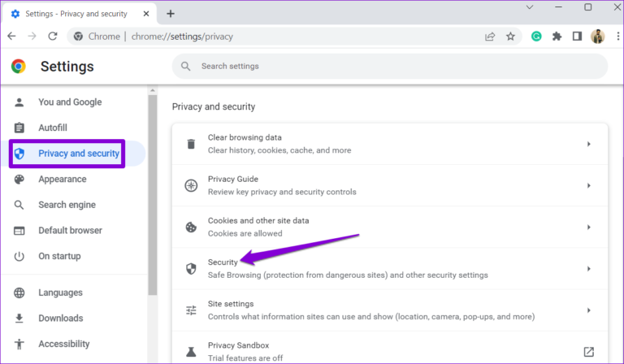Open the Security settings entry
Image resolution: width=624 pixels, height=364 pixels.
pos(390,268)
